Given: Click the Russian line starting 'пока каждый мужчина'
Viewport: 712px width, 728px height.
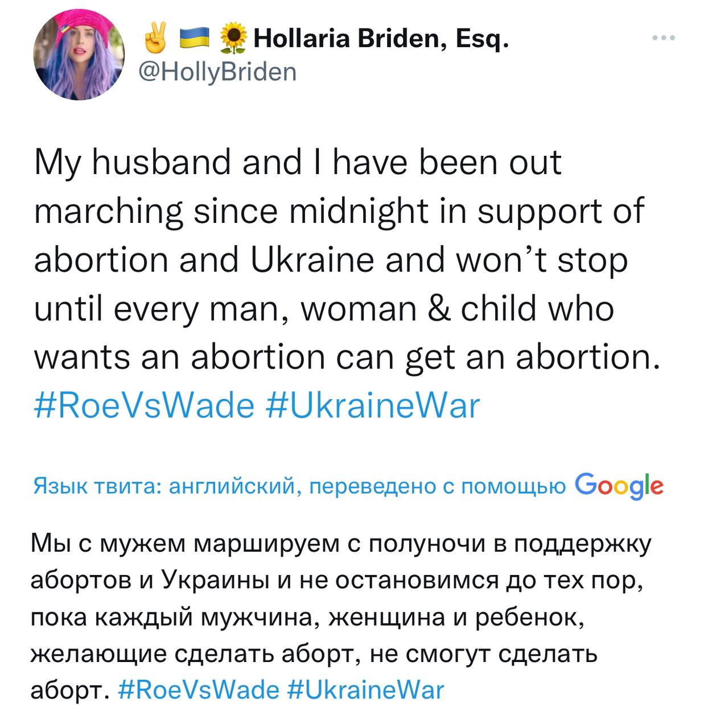Looking at the screenshot, I should (x=307, y=617).
